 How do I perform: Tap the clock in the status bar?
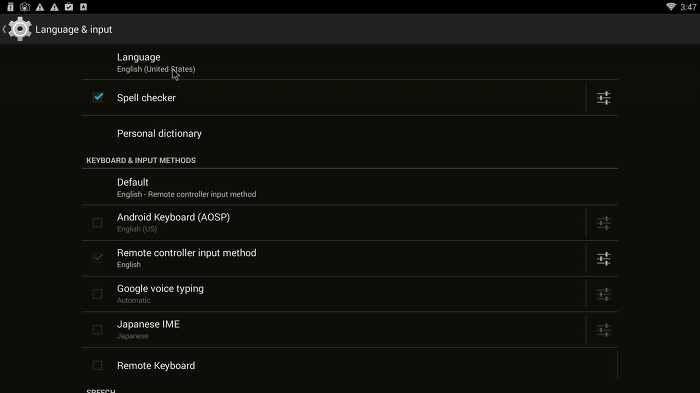[x=688, y=7]
